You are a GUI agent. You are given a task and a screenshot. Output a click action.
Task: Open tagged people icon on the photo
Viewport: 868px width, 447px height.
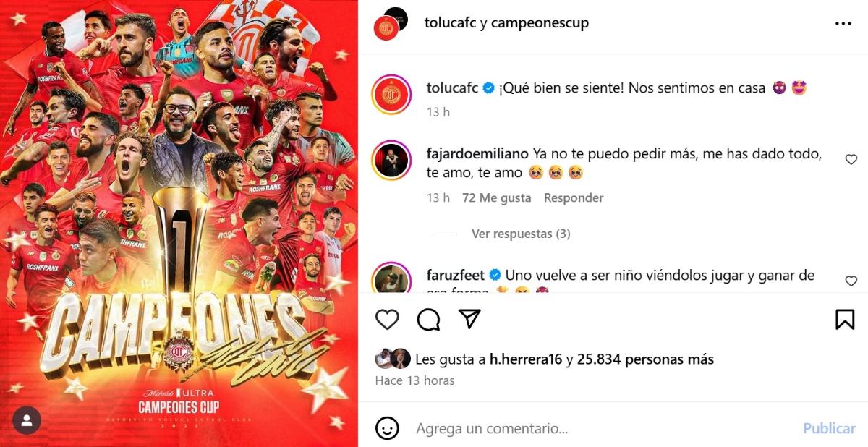[x=27, y=420]
